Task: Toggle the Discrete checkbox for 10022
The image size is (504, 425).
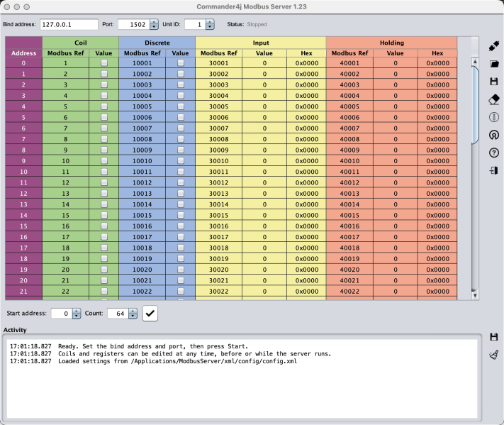Action: [x=181, y=291]
